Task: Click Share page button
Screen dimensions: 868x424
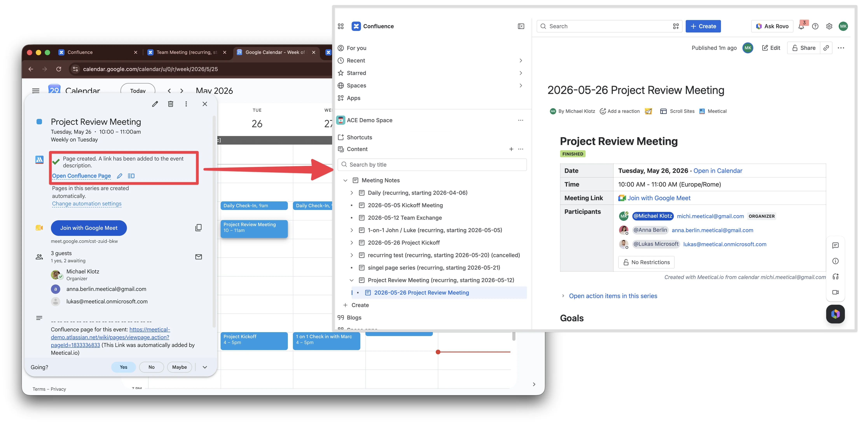Action: tap(804, 47)
